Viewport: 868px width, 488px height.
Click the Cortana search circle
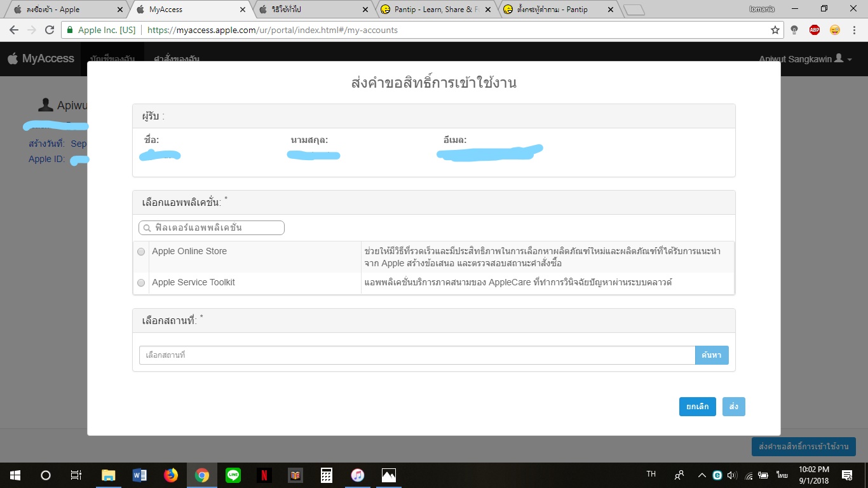[45, 475]
